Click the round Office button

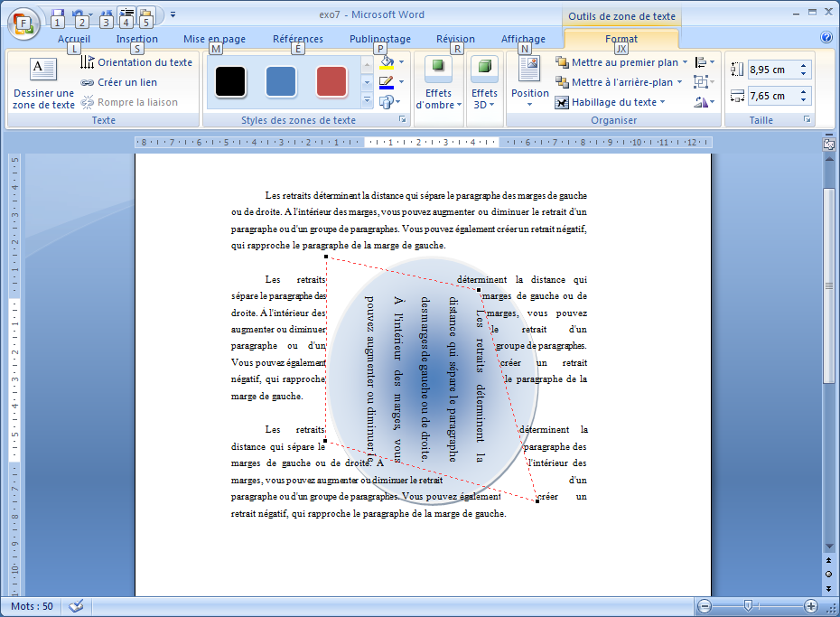pos(23,23)
